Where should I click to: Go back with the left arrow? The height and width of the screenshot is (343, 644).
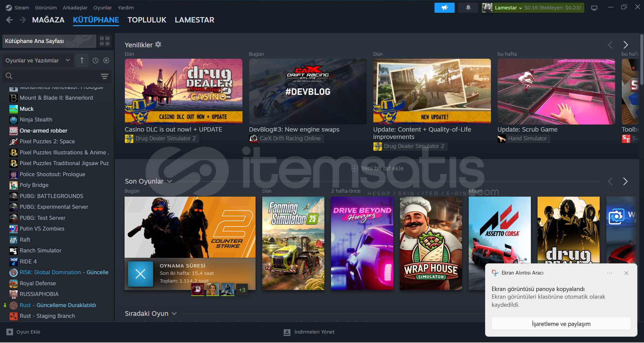coord(9,20)
